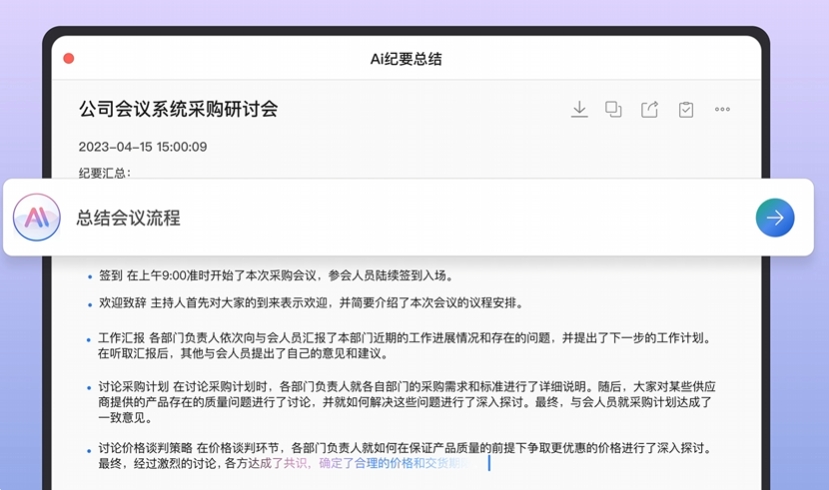Screen dimensions: 829x490
Task: Click the clipboard checkmark icon
Action: click(x=686, y=109)
